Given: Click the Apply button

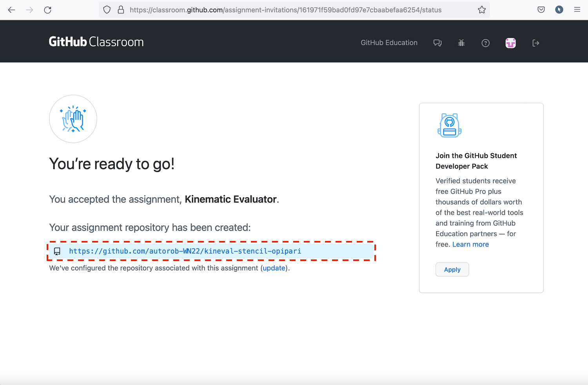Looking at the screenshot, I should point(452,270).
